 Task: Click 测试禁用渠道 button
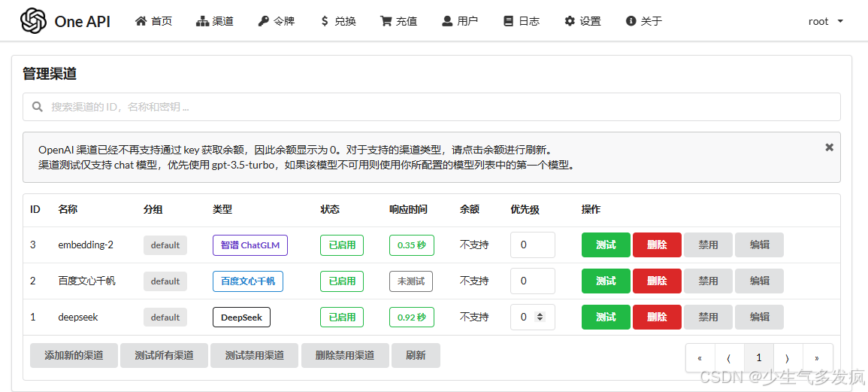[x=255, y=355]
